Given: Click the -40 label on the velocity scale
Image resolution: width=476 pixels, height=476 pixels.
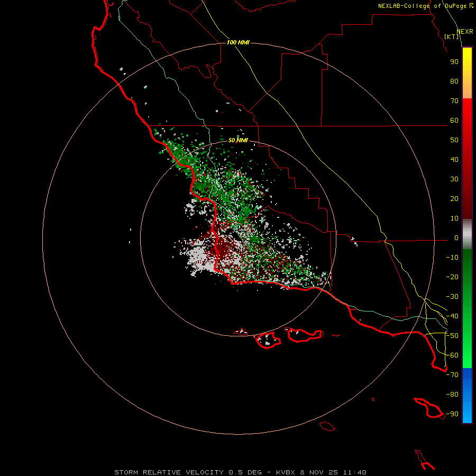Looking at the screenshot, I should (x=452, y=316).
